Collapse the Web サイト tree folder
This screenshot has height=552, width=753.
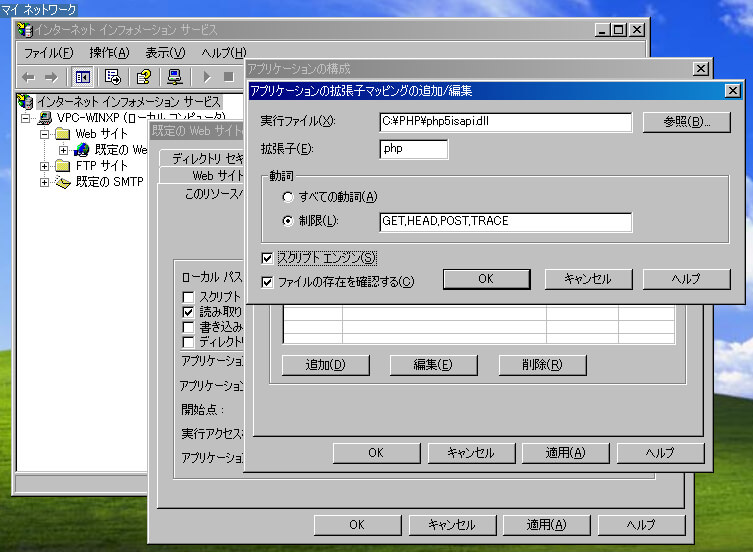[45, 134]
